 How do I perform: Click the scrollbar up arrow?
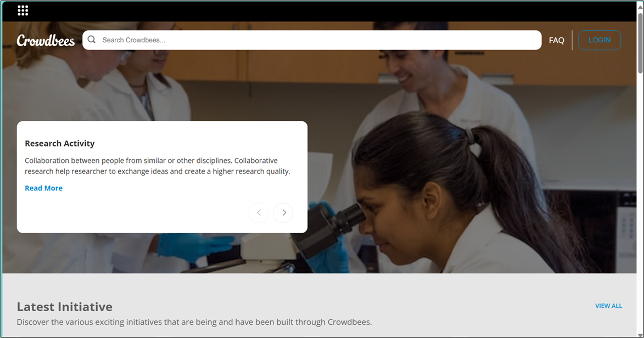[640, 4]
